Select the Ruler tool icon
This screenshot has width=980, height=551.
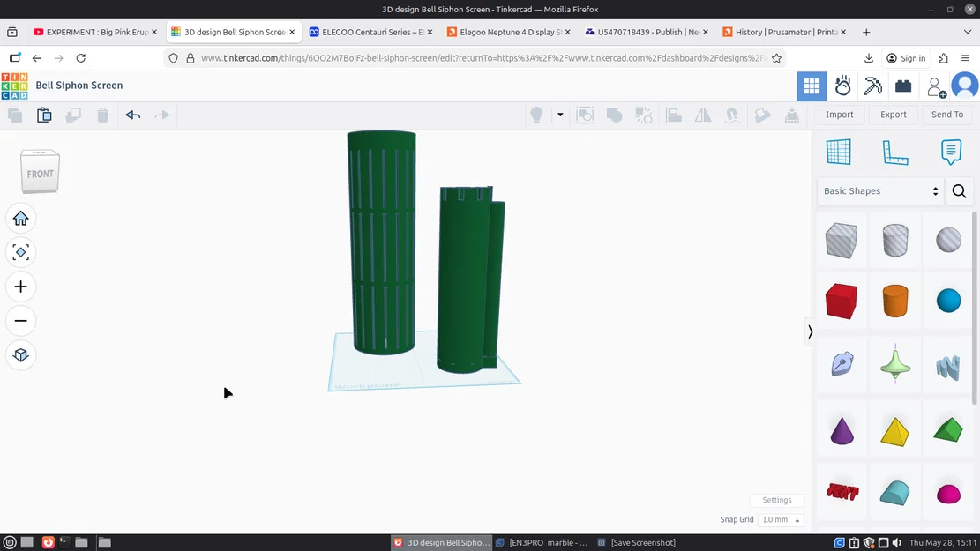[895, 153]
